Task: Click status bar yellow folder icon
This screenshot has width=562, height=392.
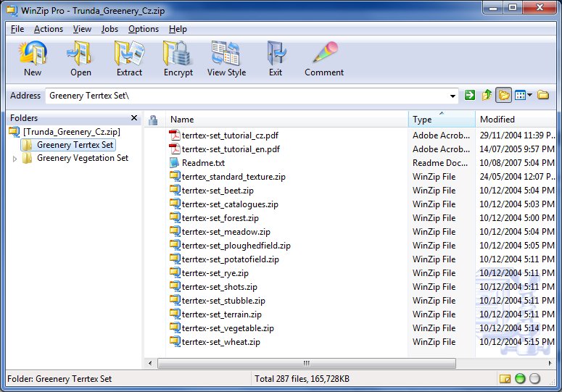Action: coord(505,378)
